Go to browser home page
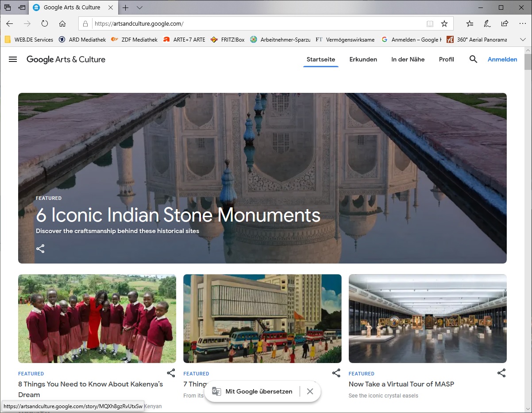Image resolution: width=532 pixels, height=413 pixels. pos(62,23)
